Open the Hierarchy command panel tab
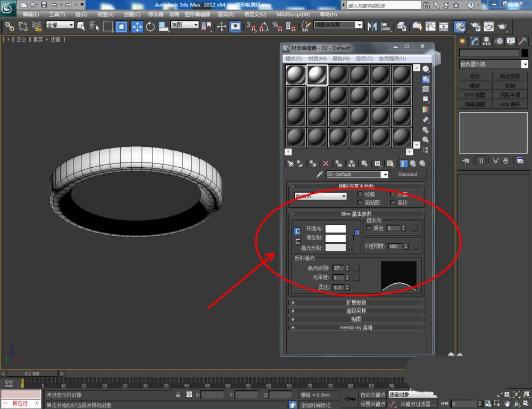The image size is (532, 409). [487, 41]
